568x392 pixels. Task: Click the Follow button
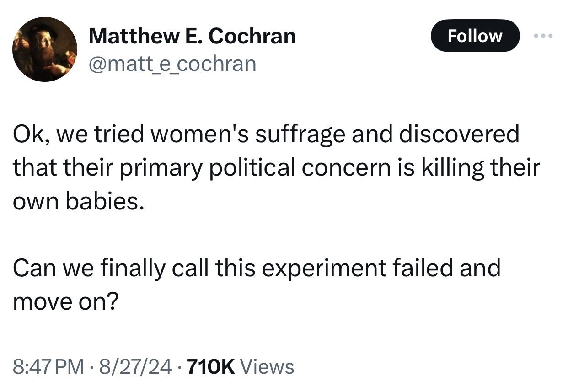click(x=475, y=36)
